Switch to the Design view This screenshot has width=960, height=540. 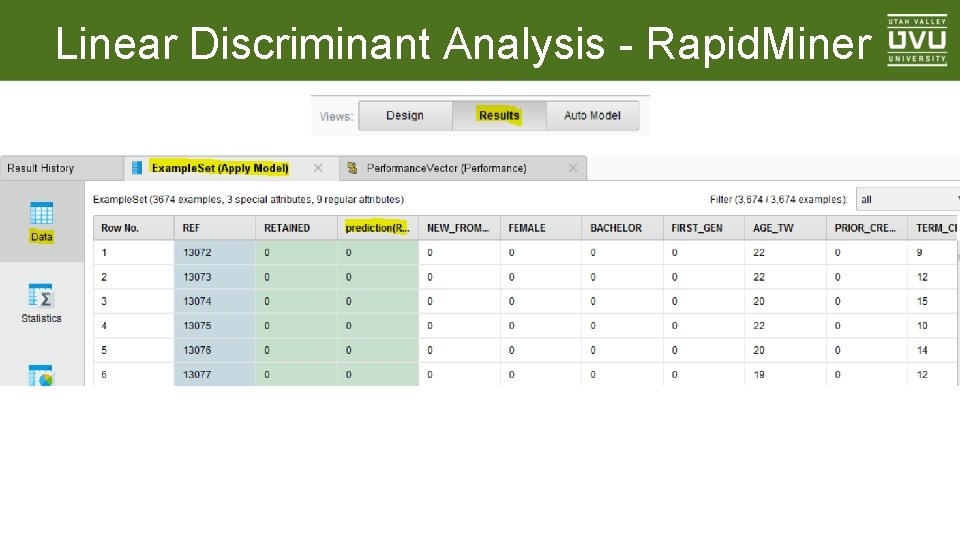405,116
